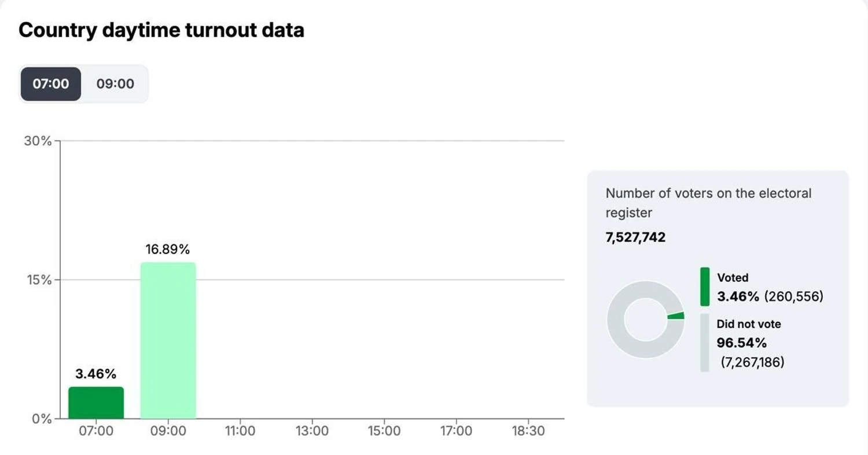Switch to the 09:00 time toggle
This screenshot has height=455, width=868.
(x=115, y=84)
